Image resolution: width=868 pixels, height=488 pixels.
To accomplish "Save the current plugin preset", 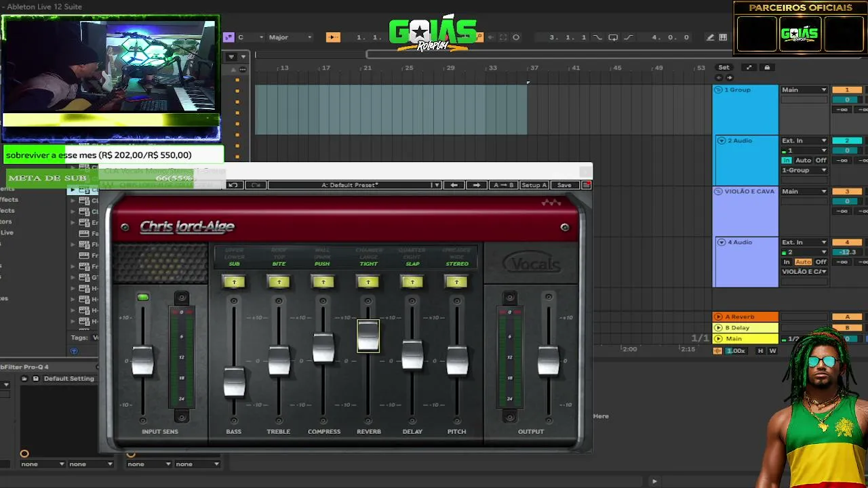I will [564, 185].
